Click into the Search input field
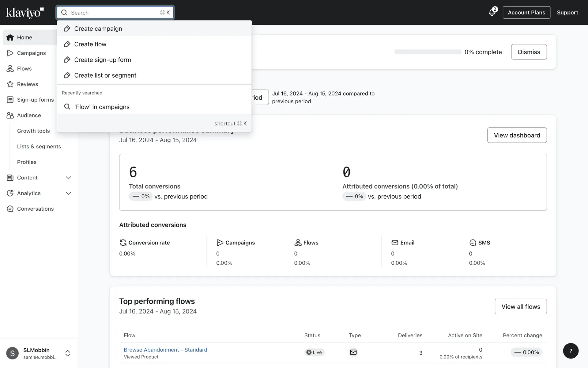This screenshot has width=588, height=368. pyautogui.click(x=113, y=13)
